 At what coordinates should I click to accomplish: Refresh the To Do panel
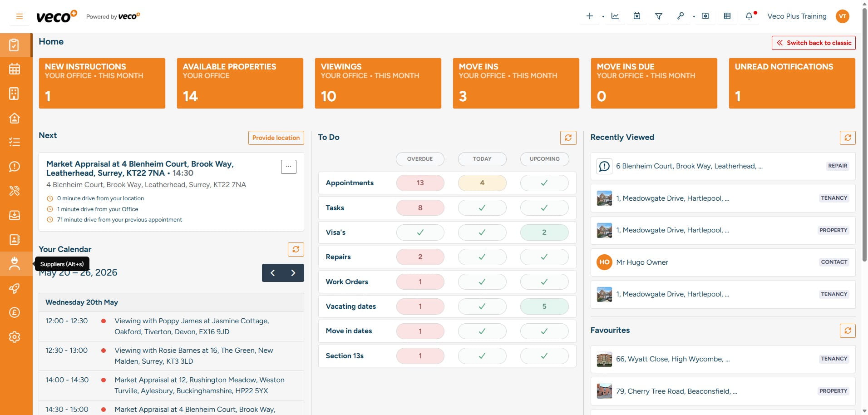point(568,138)
